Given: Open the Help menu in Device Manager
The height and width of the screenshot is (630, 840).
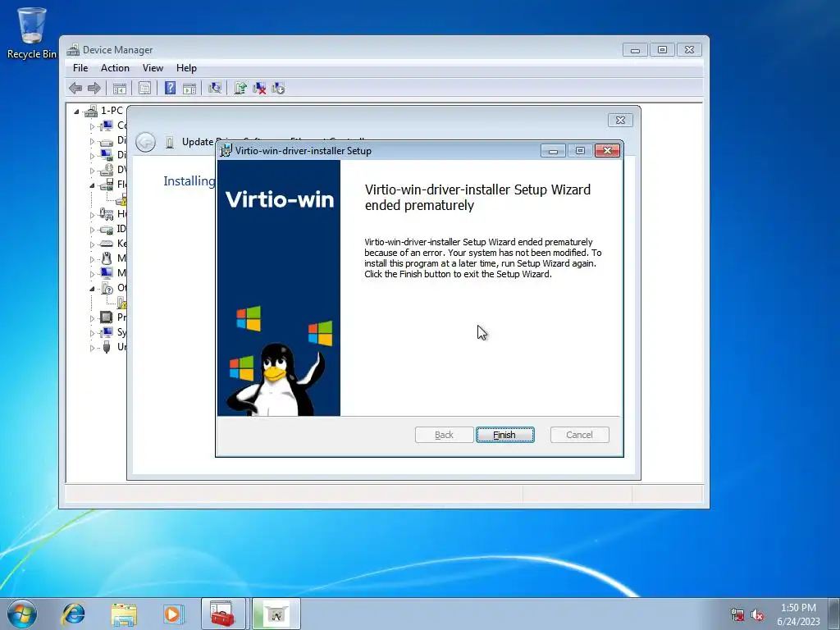Looking at the screenshot, I should pyautogui.click(x=186, y=68).
